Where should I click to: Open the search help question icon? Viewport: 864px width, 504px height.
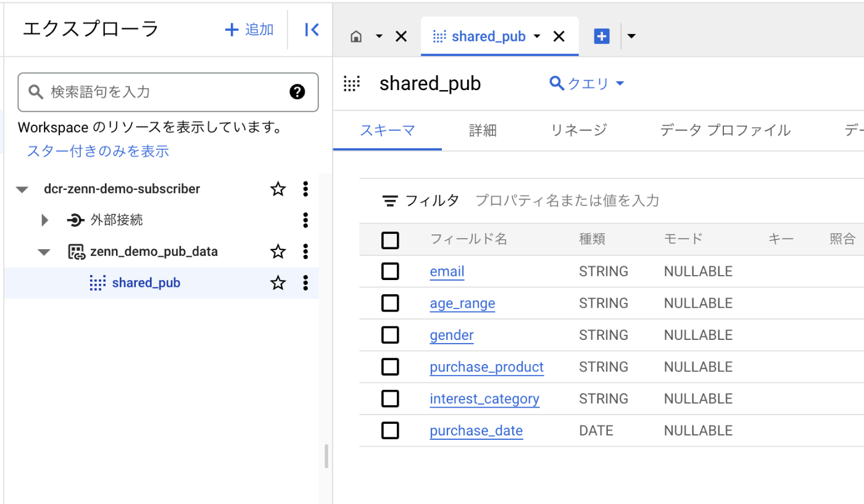[297, 93]
